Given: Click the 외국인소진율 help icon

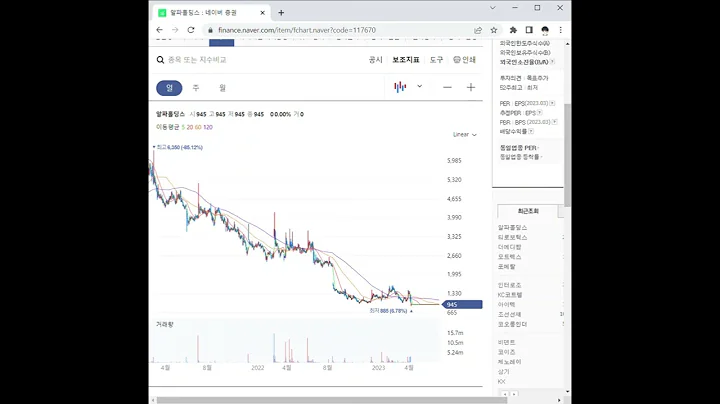Looking at the screenshot, I should [x=552, y=62].
